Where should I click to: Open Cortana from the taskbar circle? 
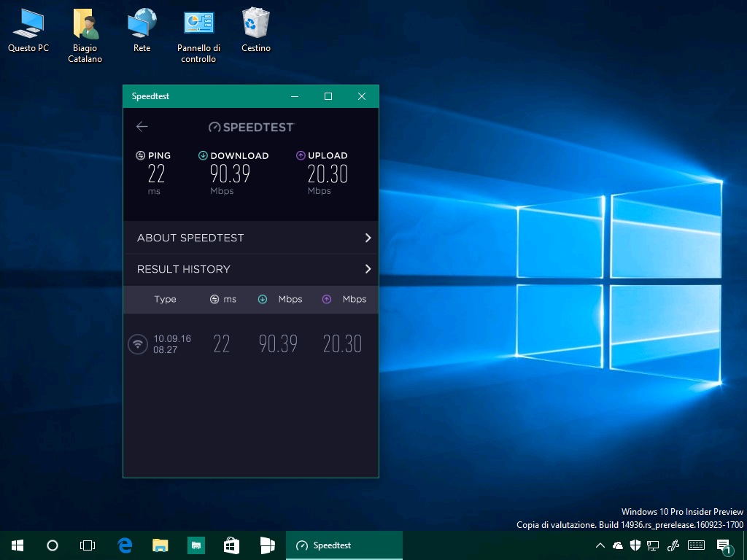pos(53,545)
